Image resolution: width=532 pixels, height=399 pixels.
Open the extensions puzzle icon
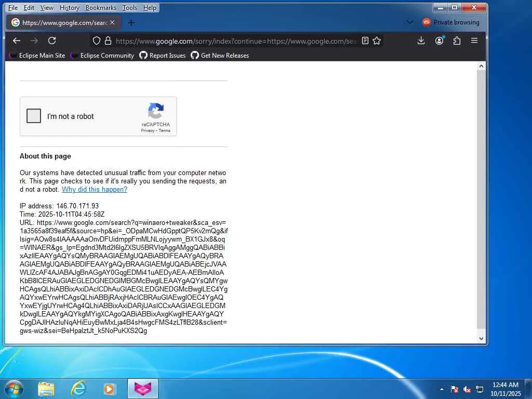[x=457, y=41]
